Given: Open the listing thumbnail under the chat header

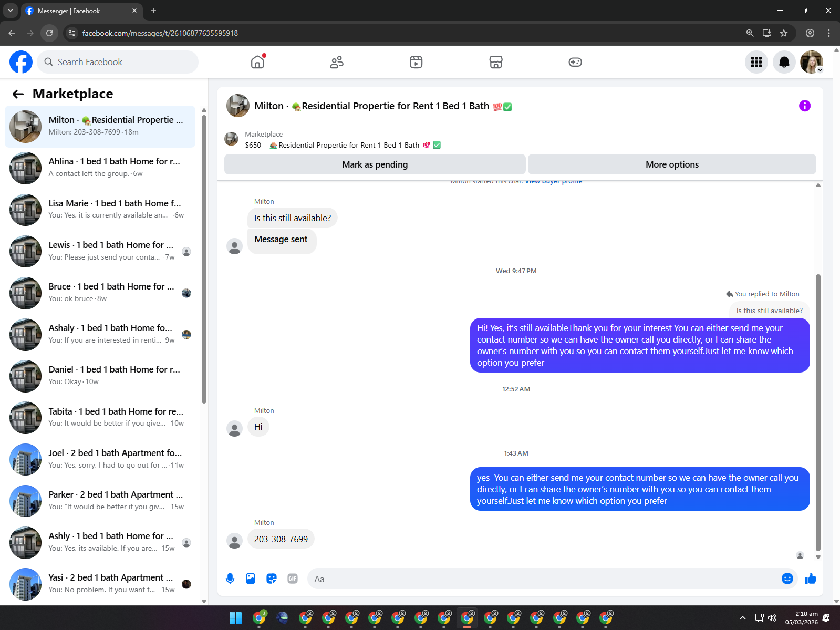Looking at the screenshot, I should point(231,139).
